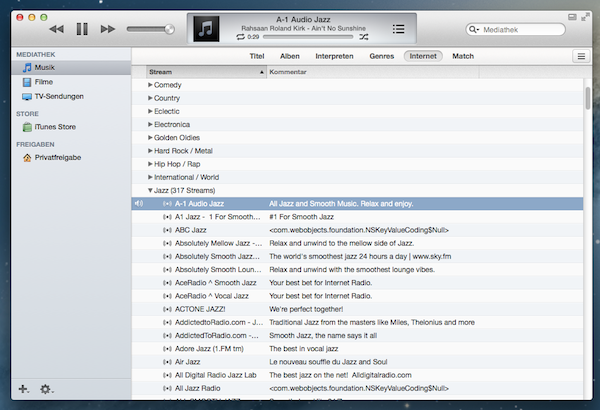Expand the International / World category
Screen dimensions: 600x410
click(150, 177)
